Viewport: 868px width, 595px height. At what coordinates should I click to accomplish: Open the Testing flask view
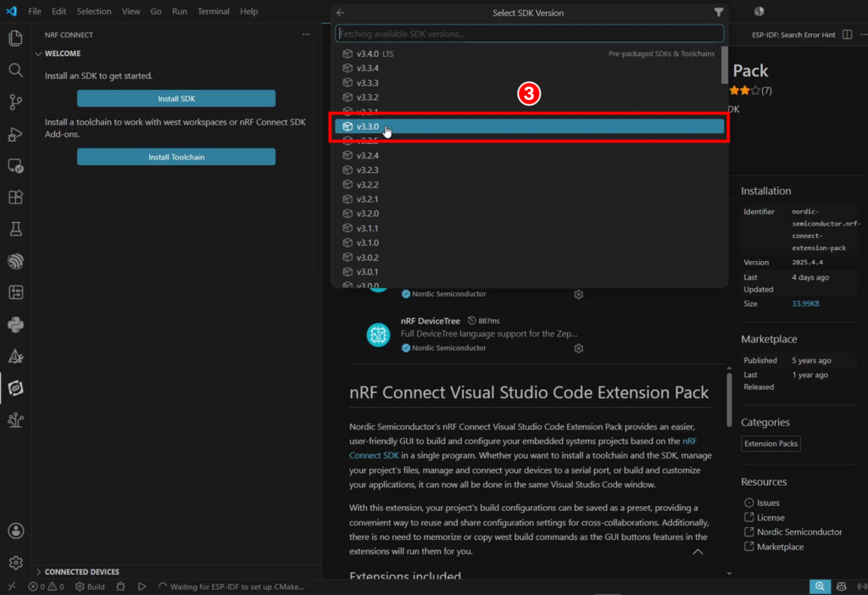[x=15, y=229]
